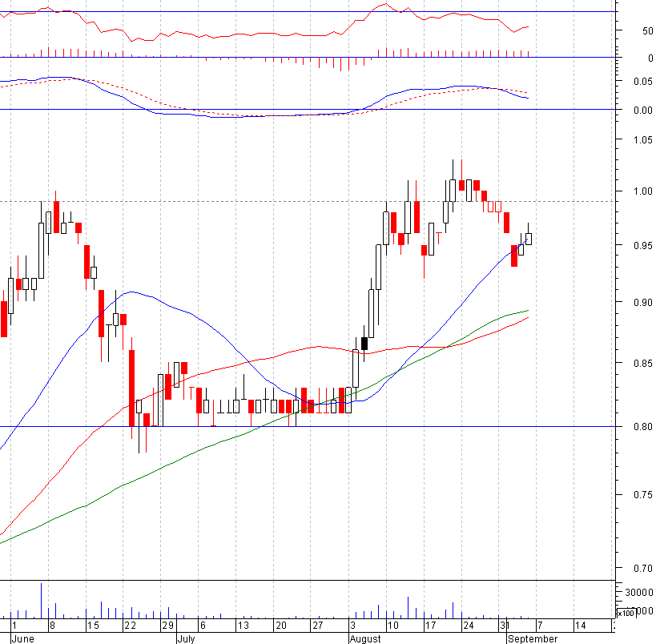Image resolution: width=656 pixels, height=644 pixels.
Task: Choose the "24" date label in August
Action: (x=468, y=626)
